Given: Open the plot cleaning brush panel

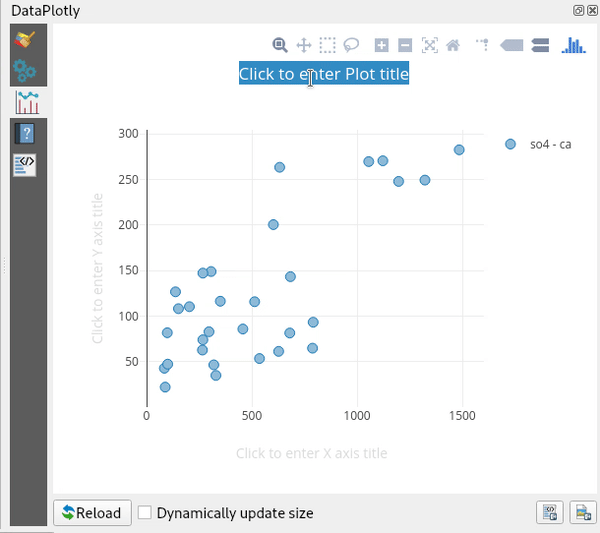Looking at the screenshot, I should point(25,40).
